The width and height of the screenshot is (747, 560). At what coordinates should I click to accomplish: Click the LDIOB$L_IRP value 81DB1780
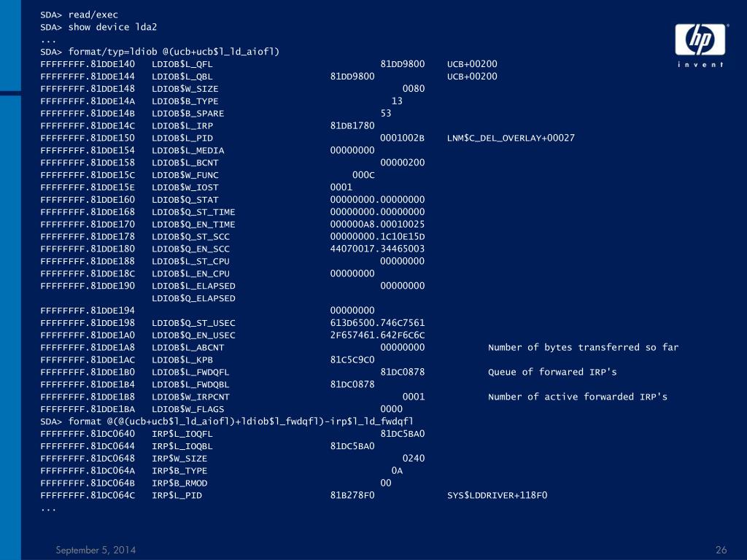point(352,125)
